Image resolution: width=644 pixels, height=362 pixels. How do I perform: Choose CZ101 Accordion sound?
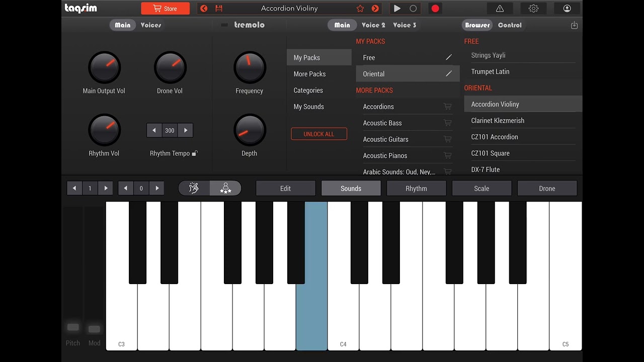pos(523,137)
